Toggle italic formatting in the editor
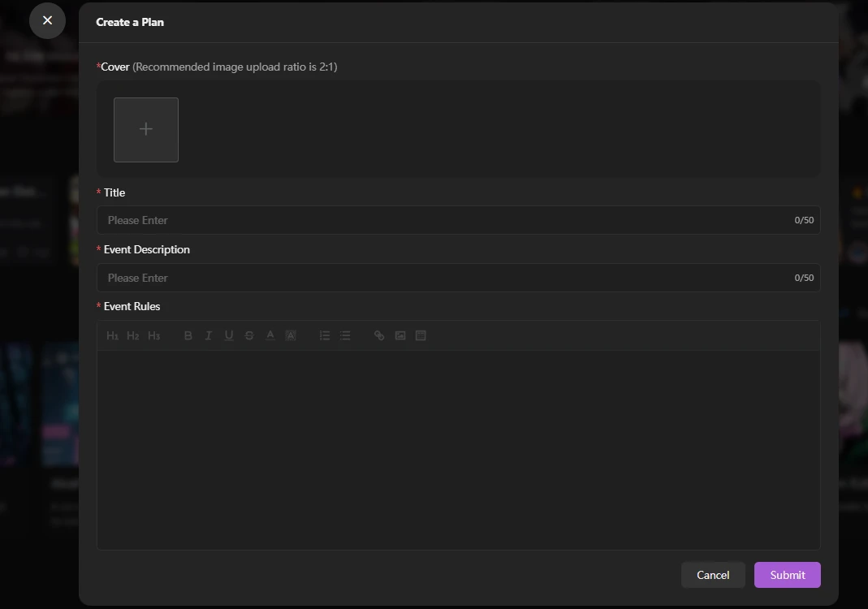This screenshot has width=868, height=609. (x=209, y=335)
